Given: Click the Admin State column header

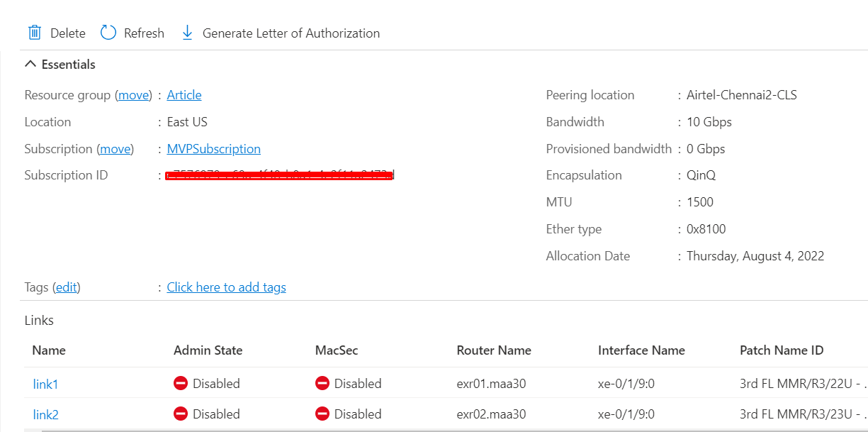Looking at the screenshot, I should [208, 350].
